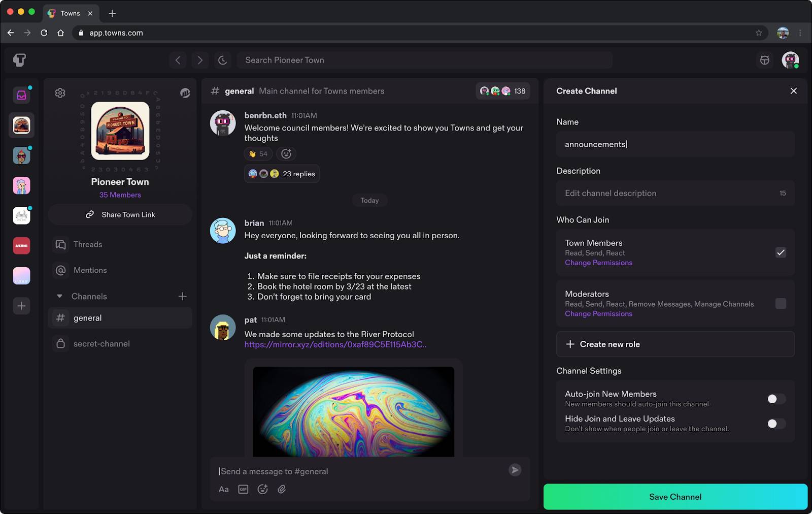This screenshot has height=514, width=812.
Task: Click the channel Description input field
Action: (675, 193)
